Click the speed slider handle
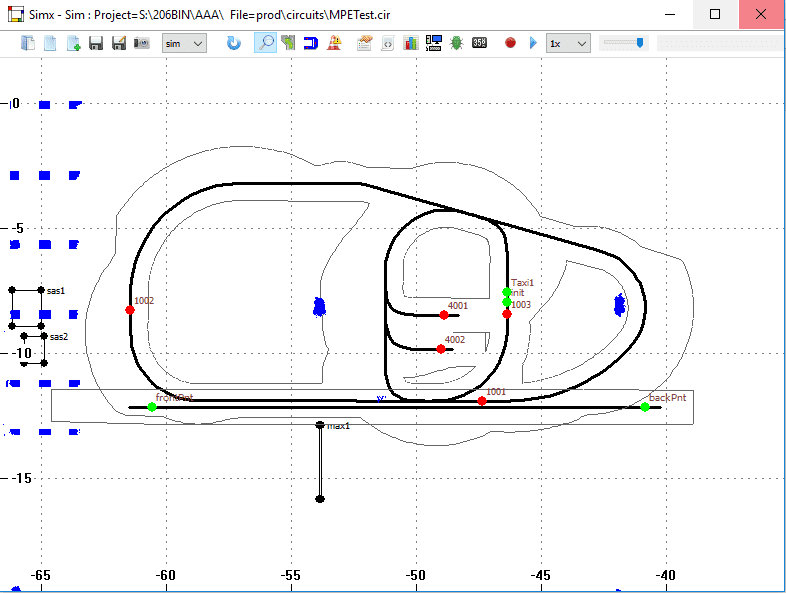786x593 pixels. 640,43
